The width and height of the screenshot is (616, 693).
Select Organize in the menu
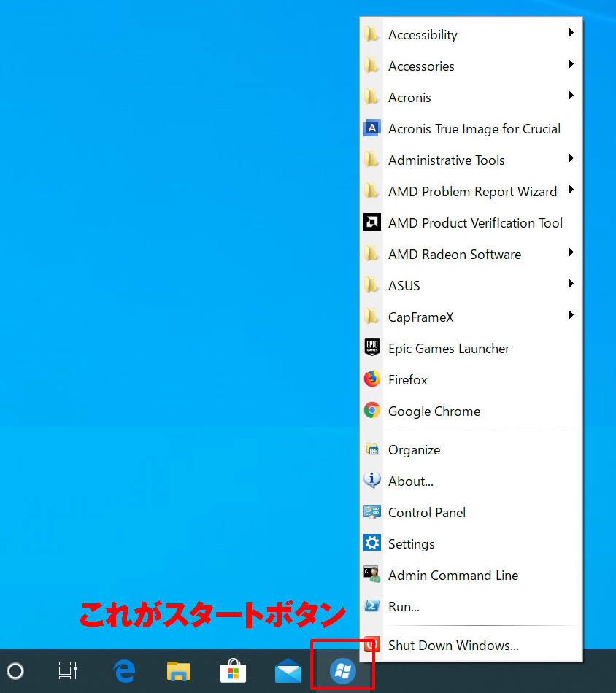tap(471, 450)
